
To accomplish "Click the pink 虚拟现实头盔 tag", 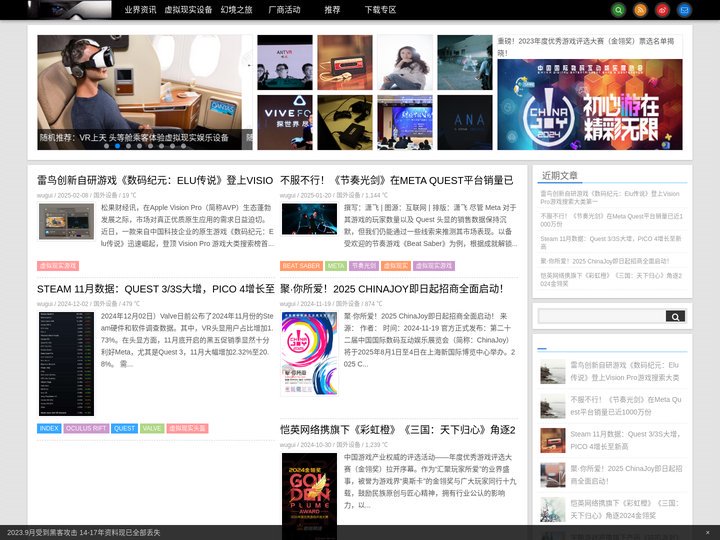I will point(187,428).
